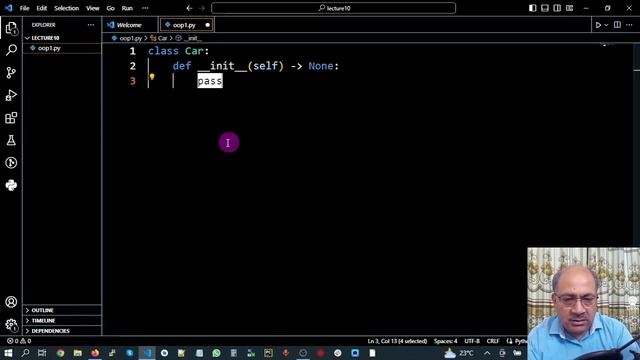The width and height of the screenshot is (640, 360).
Task: Open the Go menu
Action: coord(111,8)
